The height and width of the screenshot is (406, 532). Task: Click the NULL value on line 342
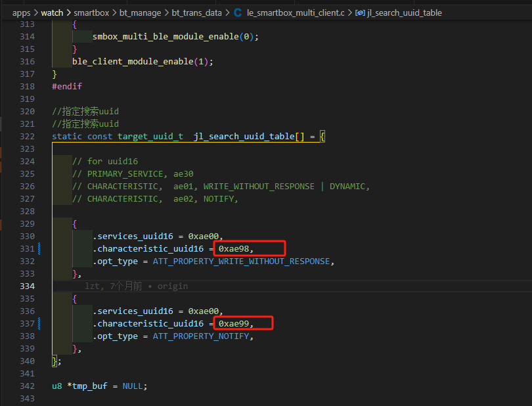[x=133, y=386]
